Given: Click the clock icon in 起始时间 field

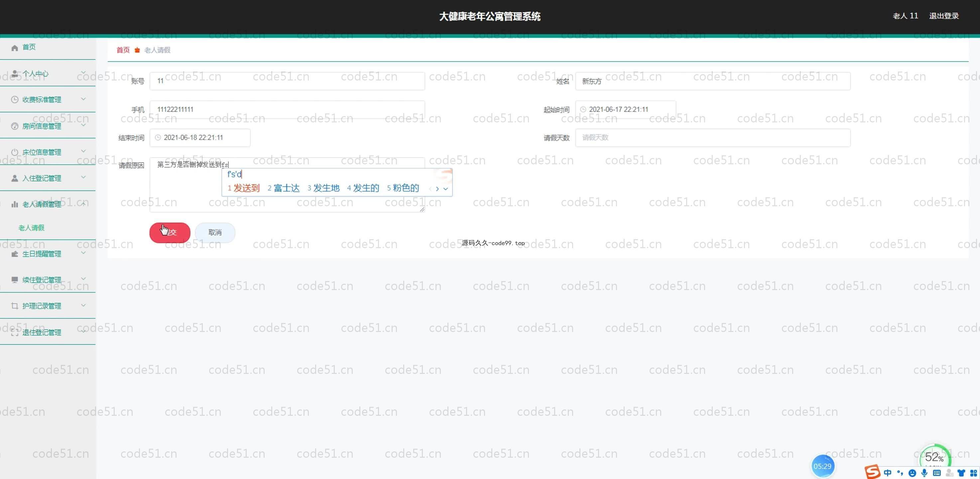Looking at the screenshot, I should (583, 109).
